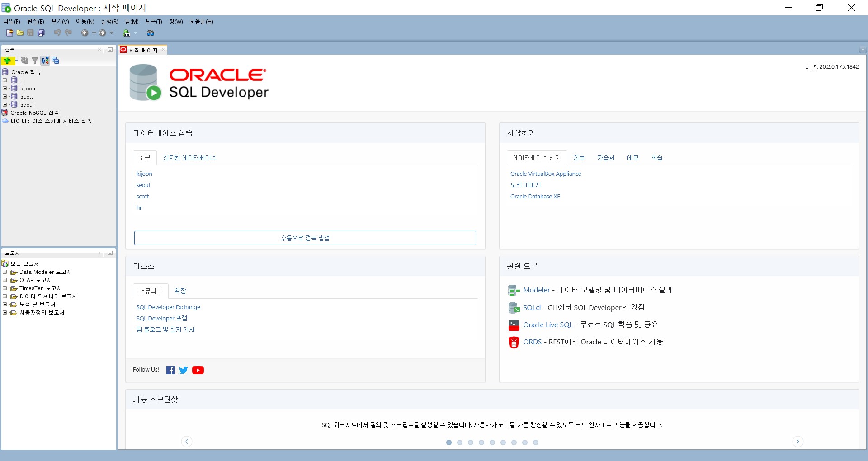
Task: Click the green plus New Connection icon
Action: [7, 61]
